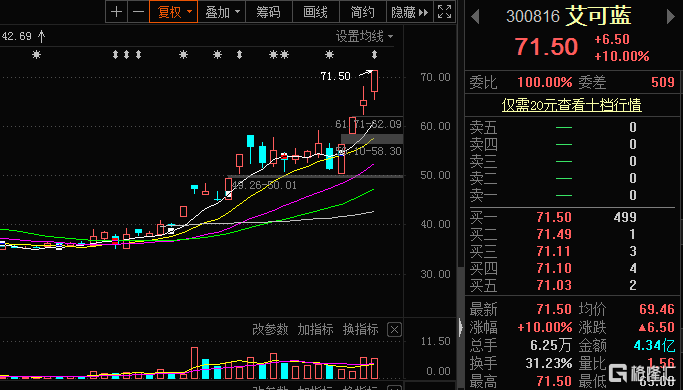This screenshot has height=390, width=683.
Task: Open 设置均线 moving average settings
Action: tap(364, 37)
